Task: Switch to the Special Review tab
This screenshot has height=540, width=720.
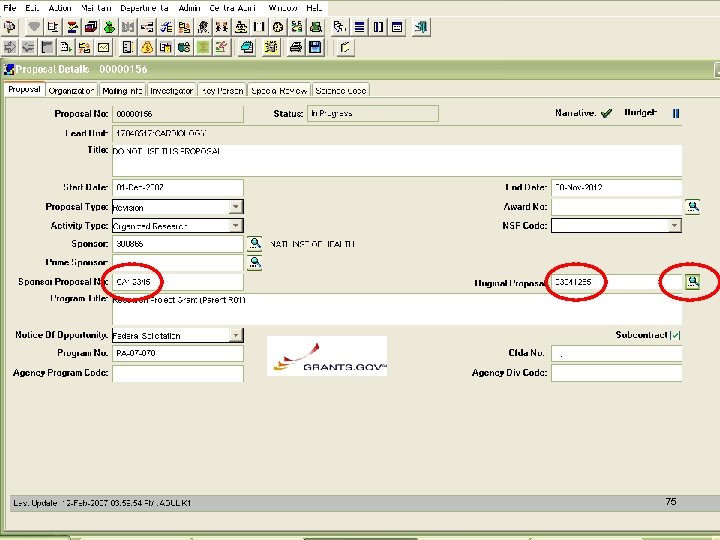Action: point(279,90)
